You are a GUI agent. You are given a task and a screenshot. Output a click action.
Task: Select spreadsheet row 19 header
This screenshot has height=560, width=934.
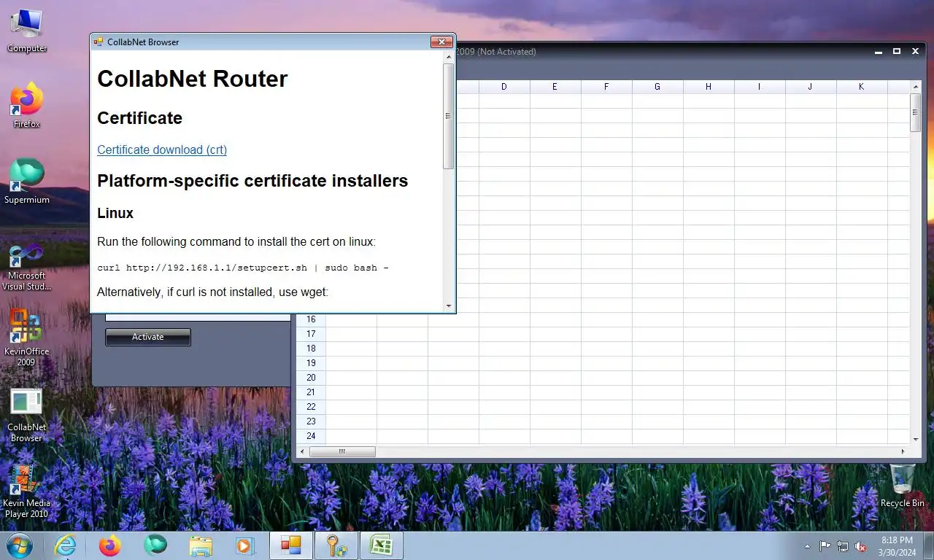(311, 363)
